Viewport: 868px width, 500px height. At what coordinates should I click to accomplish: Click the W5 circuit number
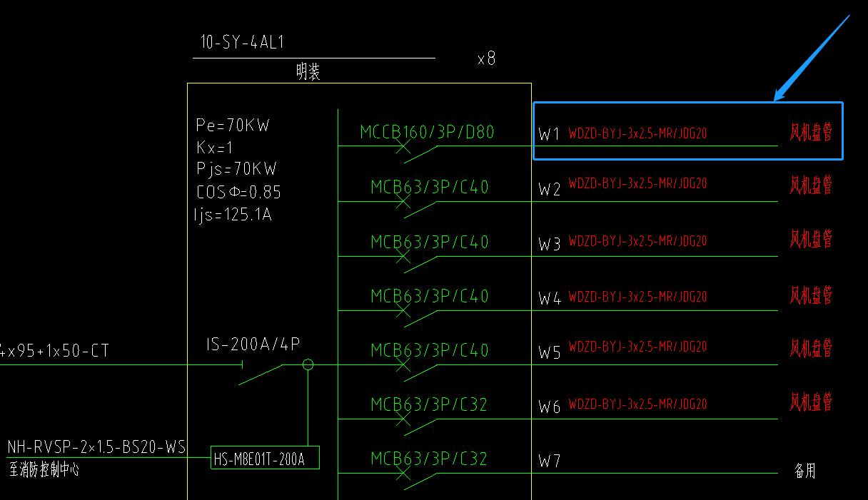tap(550, 352)
